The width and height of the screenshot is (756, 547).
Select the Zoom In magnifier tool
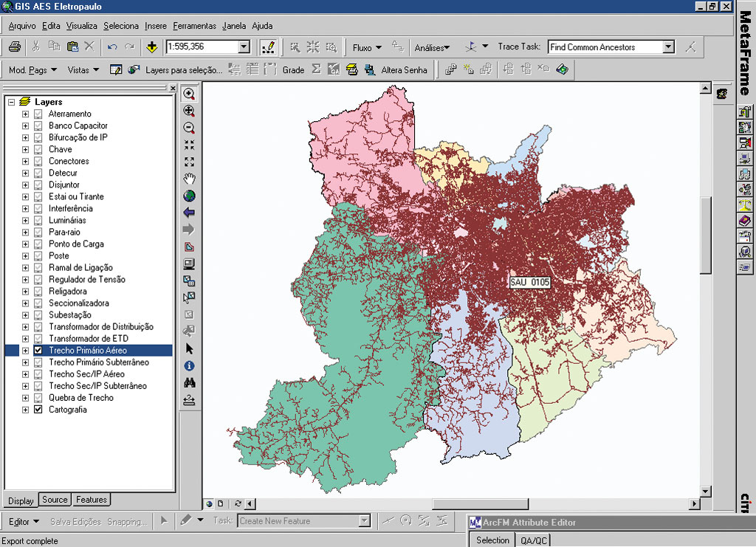click(x=189, y=94)
